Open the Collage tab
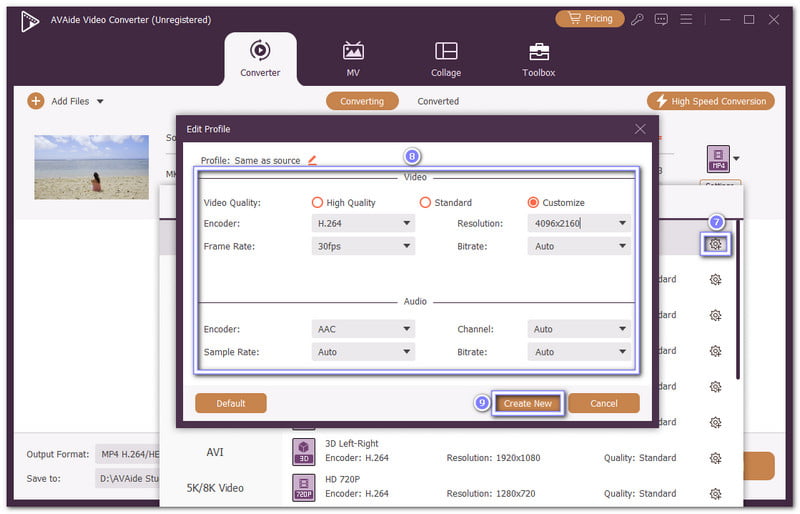The width and height of the screenshot is (800, 514). pos(446,59)
